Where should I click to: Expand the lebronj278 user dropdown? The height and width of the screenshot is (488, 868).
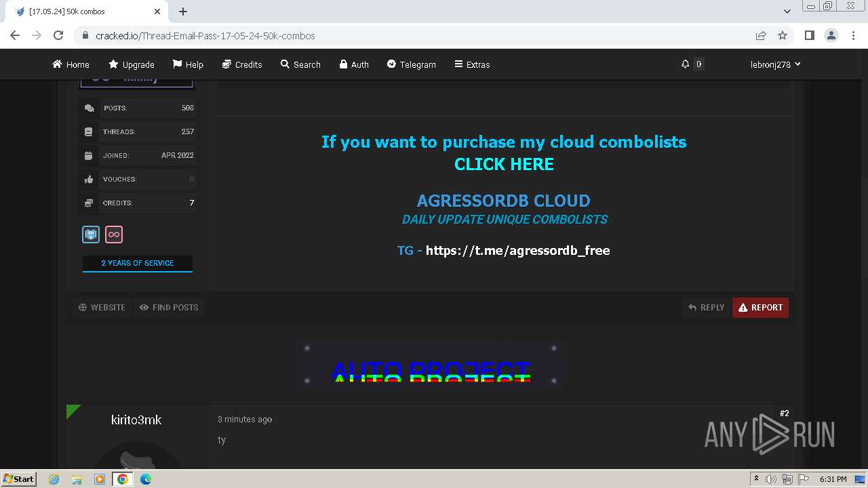tap(775, 64)
